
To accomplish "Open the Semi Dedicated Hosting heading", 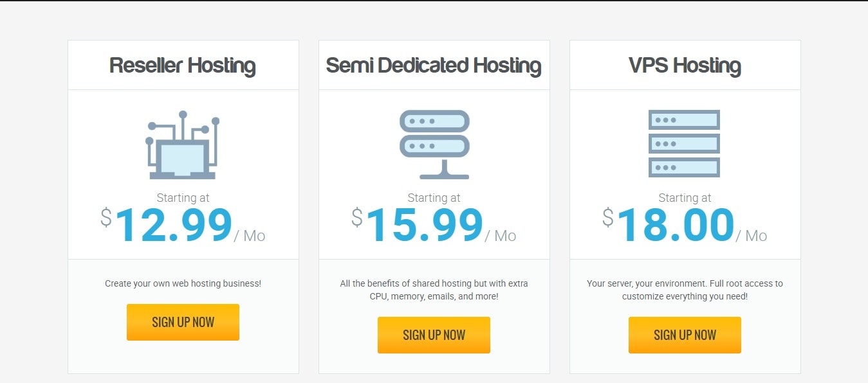I will point(434,66).
